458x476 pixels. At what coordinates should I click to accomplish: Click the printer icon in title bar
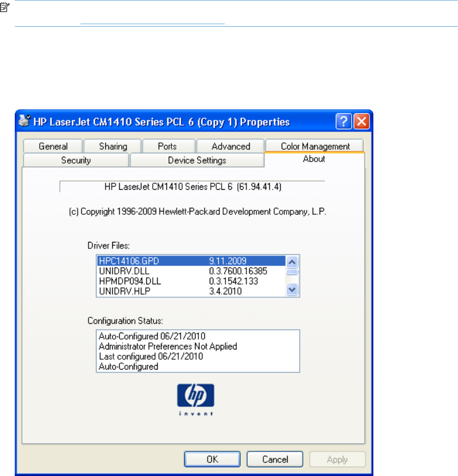(24, 121)
